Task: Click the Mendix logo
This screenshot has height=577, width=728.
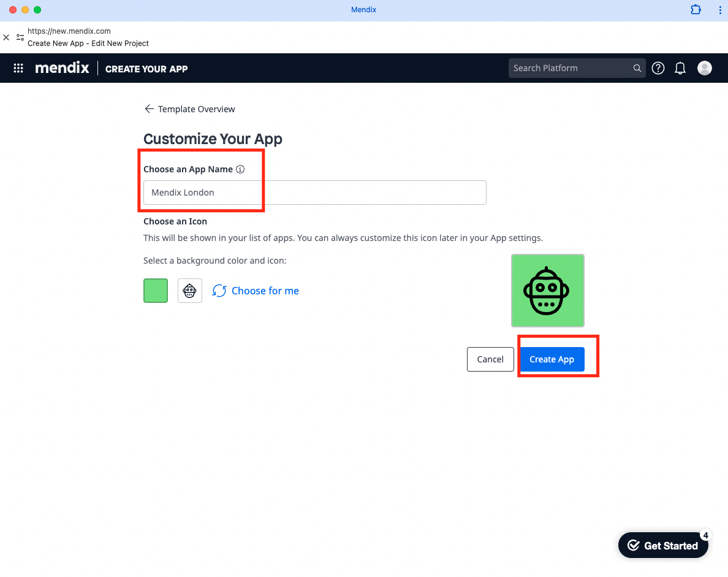Action: coord(62,68)
